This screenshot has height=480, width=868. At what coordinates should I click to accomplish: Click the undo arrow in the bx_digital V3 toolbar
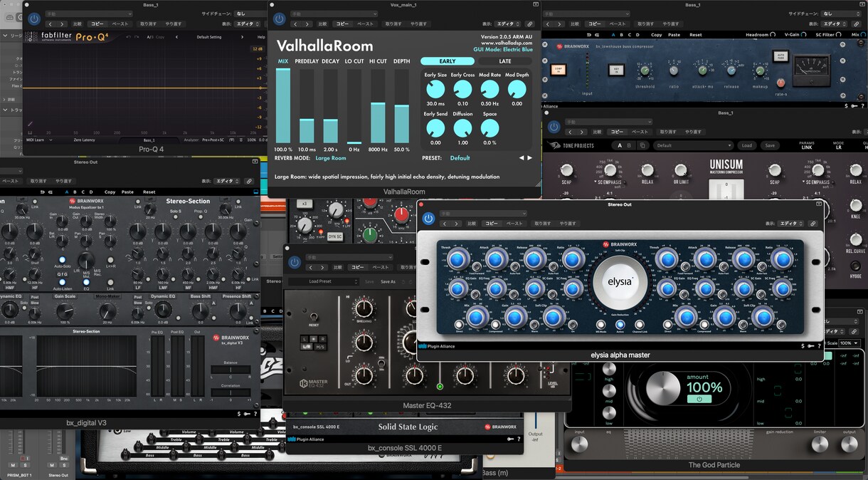click(x=43, y=192)
